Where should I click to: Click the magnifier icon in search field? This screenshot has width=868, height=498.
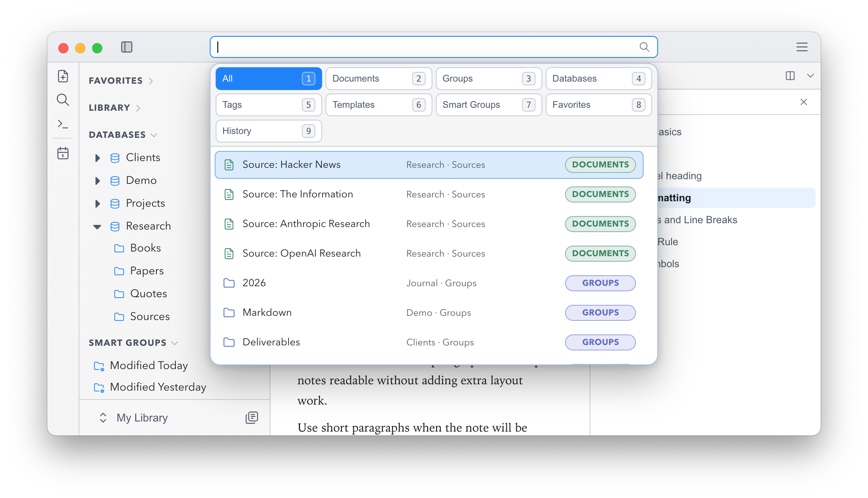pos(644,47)
